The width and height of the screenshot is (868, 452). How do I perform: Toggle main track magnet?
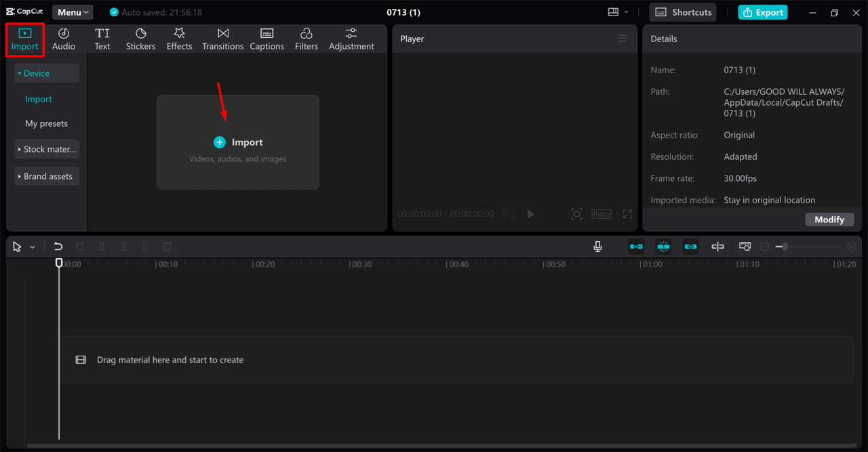pos(636,247)
